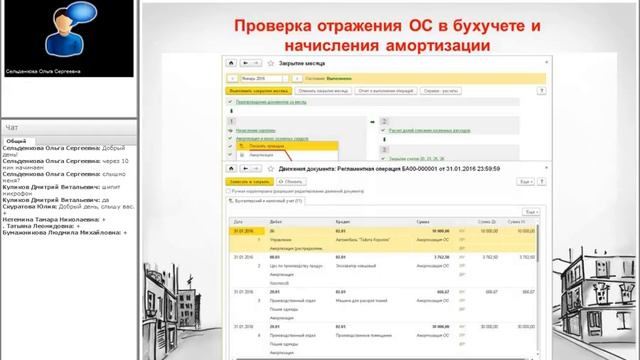Close the Движения документа window
The width and height of the screenshot is (640, 360).
point(547,167)
